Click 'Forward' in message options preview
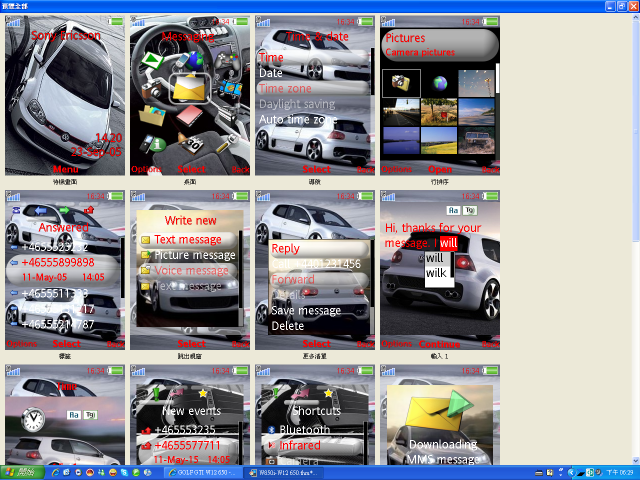The width and height of the screenshot is (640, 480). (x=293, y=280)
